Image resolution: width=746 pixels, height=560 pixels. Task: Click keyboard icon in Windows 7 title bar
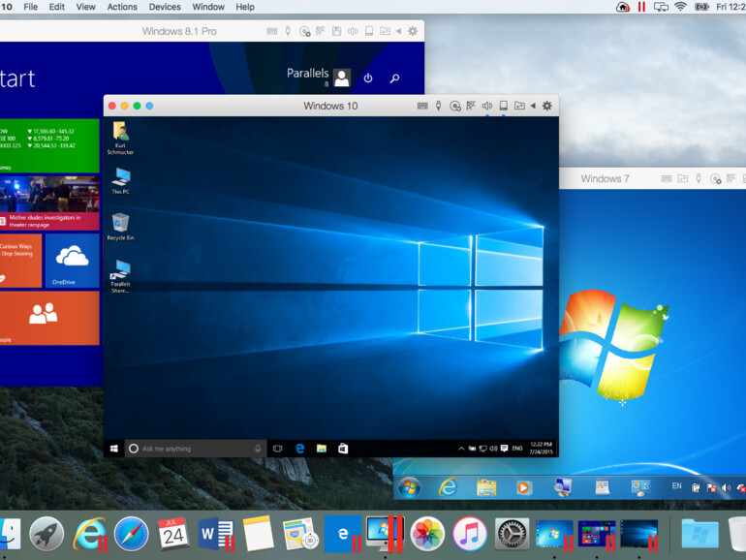[x=667, y=178]
